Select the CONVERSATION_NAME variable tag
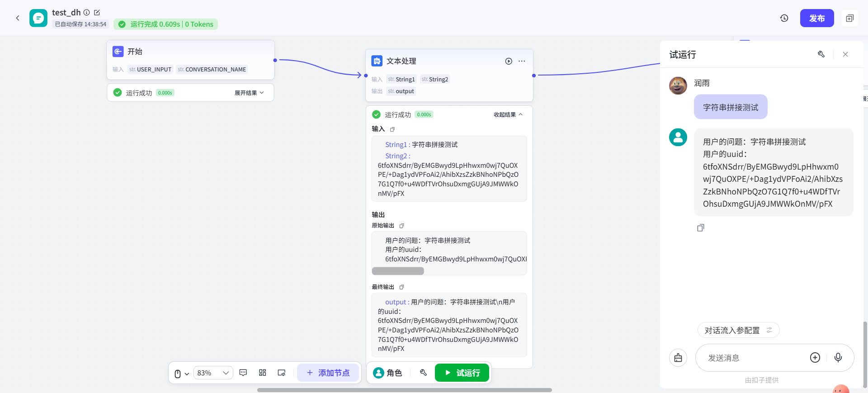This screenshot has height=393, width=868. (x=212, y=69)
